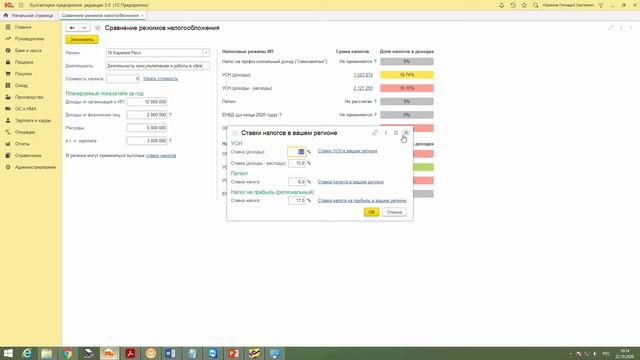Focus the Ставка (доходы) rate field
640x360 pixels.
point(296,152)
